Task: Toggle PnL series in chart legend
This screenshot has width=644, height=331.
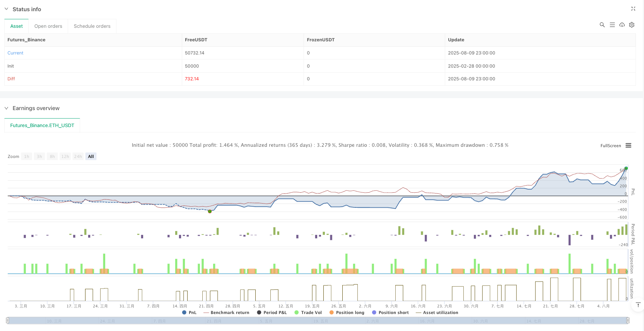Action: 189,312
